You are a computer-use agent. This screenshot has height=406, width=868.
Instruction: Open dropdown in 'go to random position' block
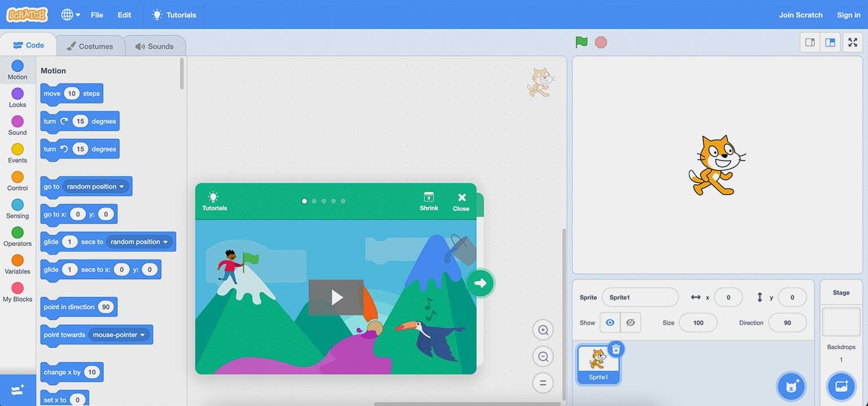point(96,187)
